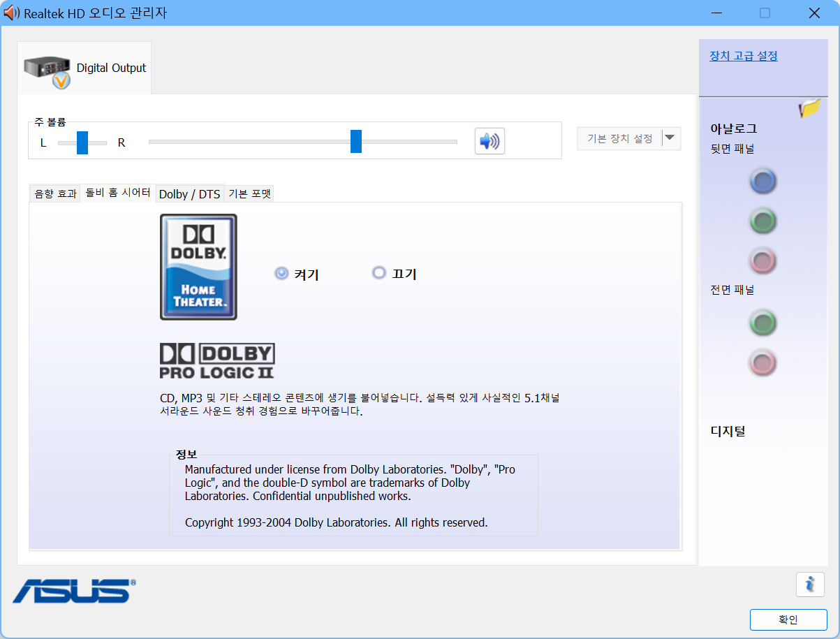Screen dimensions: 840x639
Task: Select the Digital Output device tab
Action: click(x=84, y=68)
